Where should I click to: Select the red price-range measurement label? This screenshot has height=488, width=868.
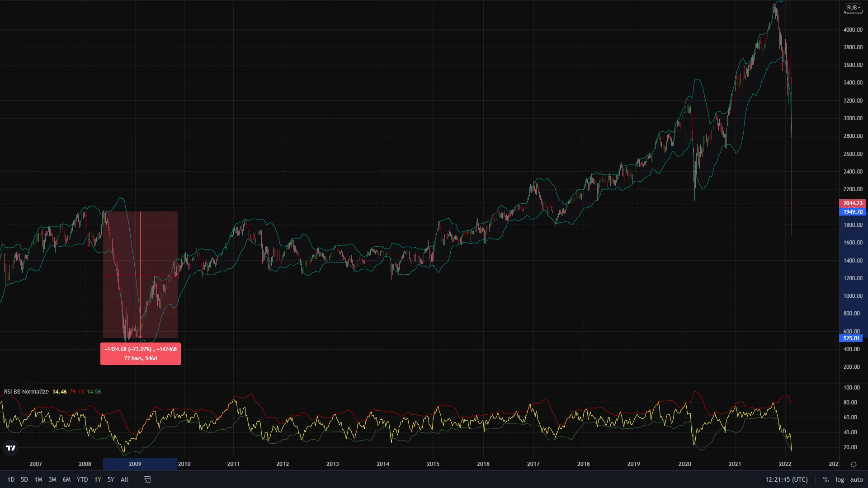(141, 354)
